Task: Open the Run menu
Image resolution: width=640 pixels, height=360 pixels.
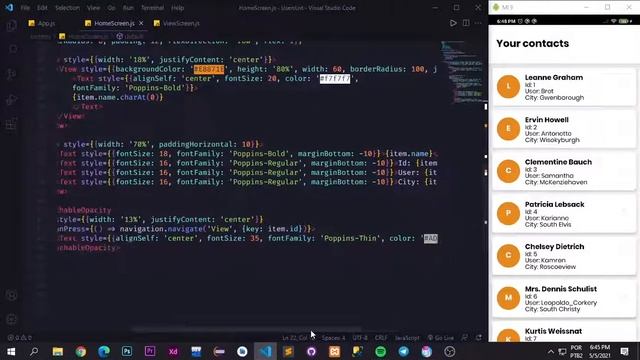Action: 128,8
